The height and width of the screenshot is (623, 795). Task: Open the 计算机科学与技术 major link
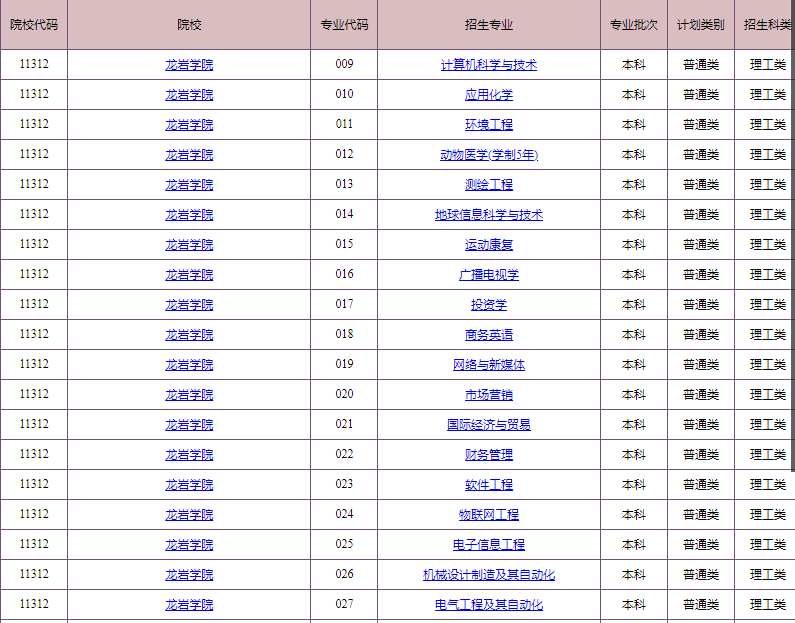(489, 65)
